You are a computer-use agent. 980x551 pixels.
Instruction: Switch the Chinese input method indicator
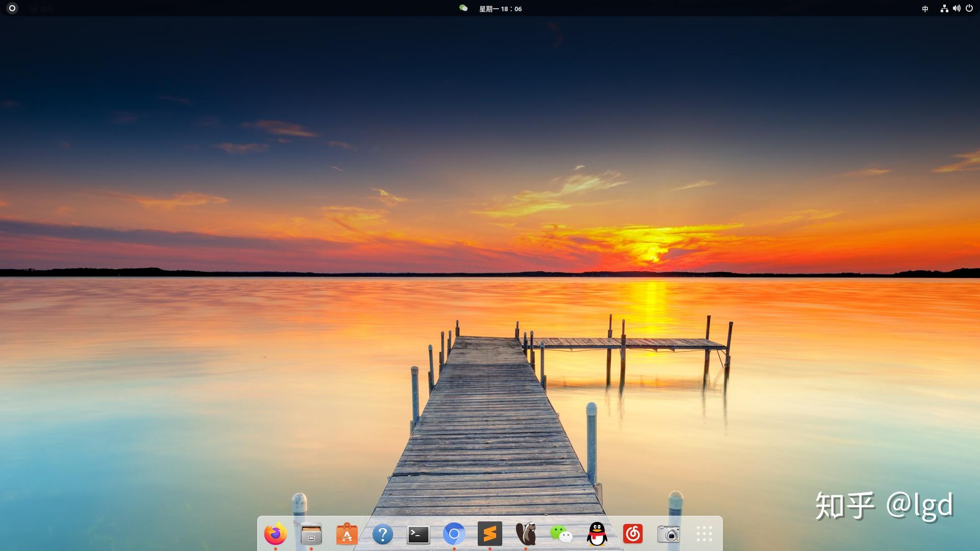tap(925, 9)
